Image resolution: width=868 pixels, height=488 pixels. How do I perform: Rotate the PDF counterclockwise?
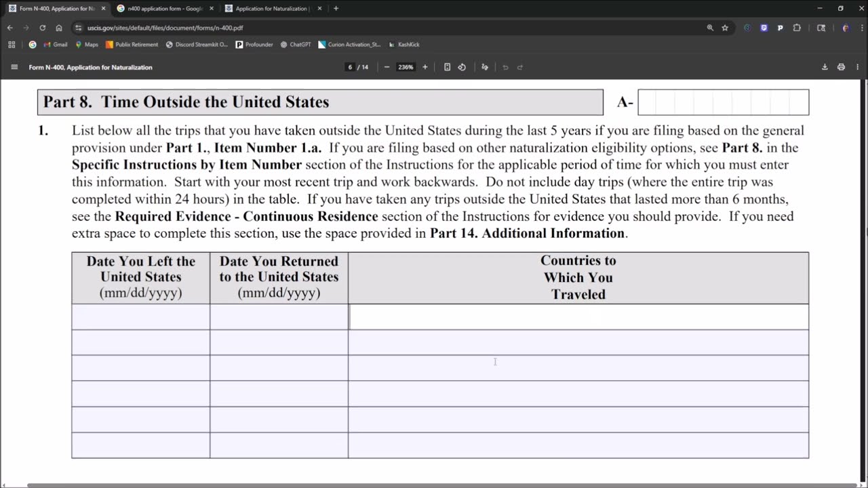tap(462, 67)
